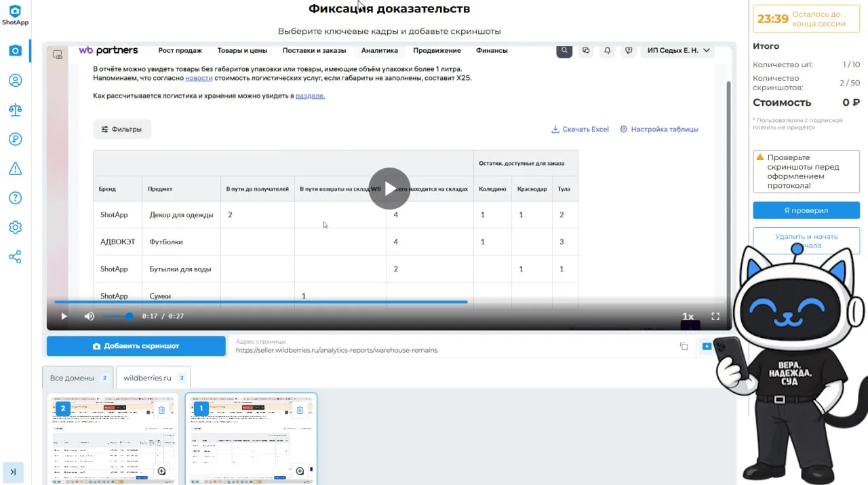Viewport: 868px width, 485px height.
Task: Select screenshot thumbnail number 2
Action: 113,439
